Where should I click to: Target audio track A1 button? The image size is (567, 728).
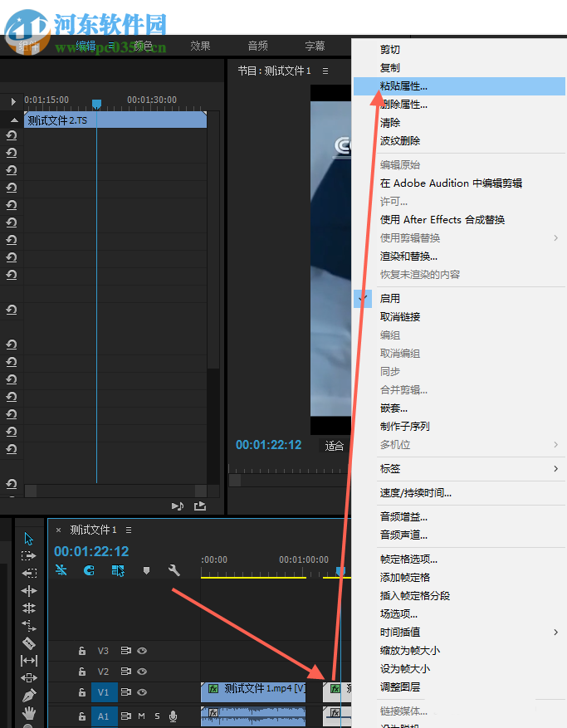point(103,716)
